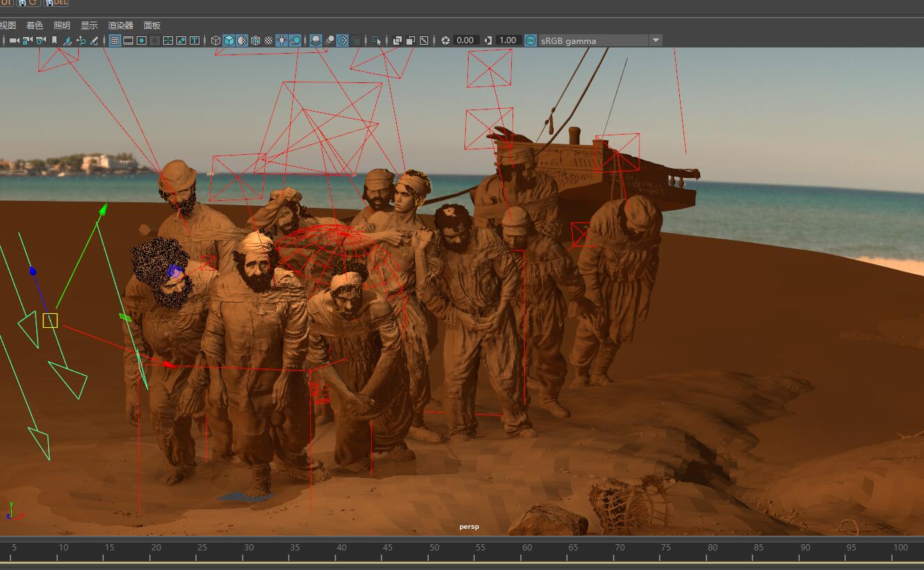Open the 渲染器 menu
Screen dimensions: 924x570
pyautogui.click(x=121, y=25)
